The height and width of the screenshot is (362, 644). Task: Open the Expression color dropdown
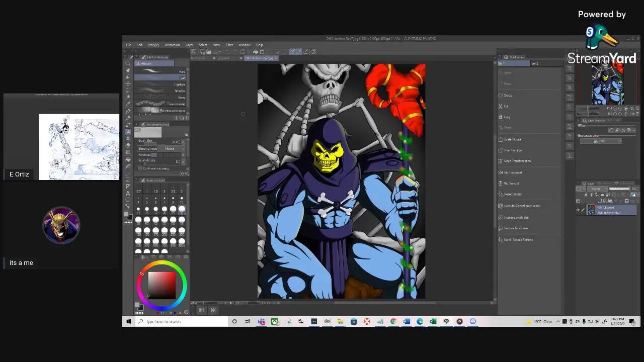pyautogui.click(x=600, y=141)
